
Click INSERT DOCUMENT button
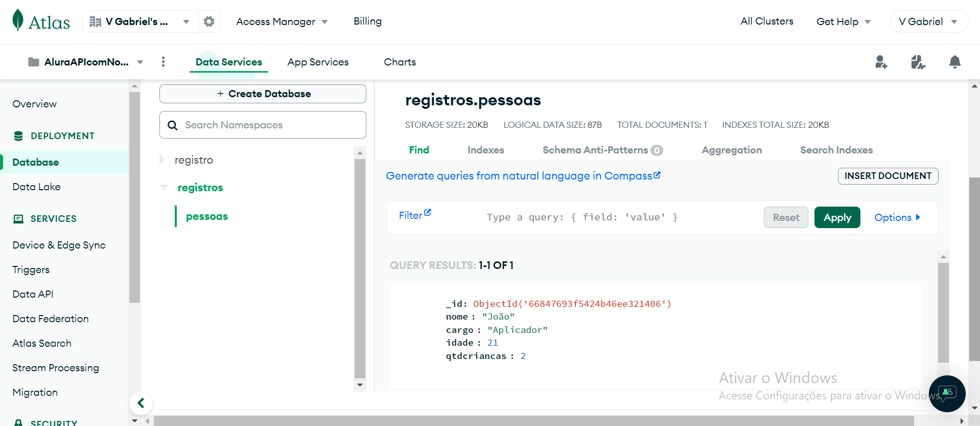[x=888, y=176]
